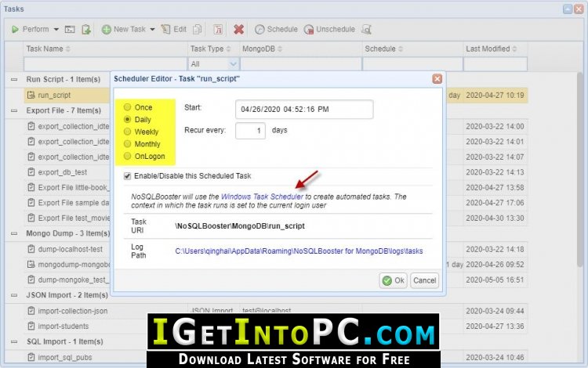Viewport: 588px width, 368px height.
Task: Select the Weekly schedule option
Action: click(128, 132)
